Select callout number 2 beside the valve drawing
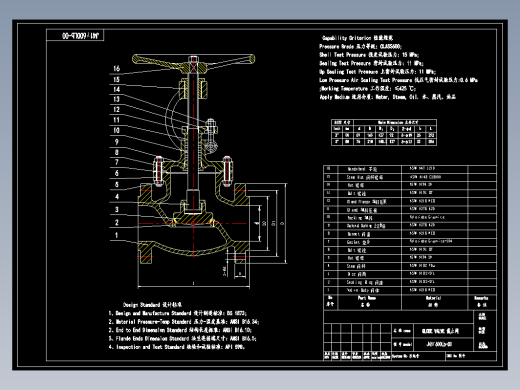The height and width of the screenshot is (390, 520). pos(117,222)
